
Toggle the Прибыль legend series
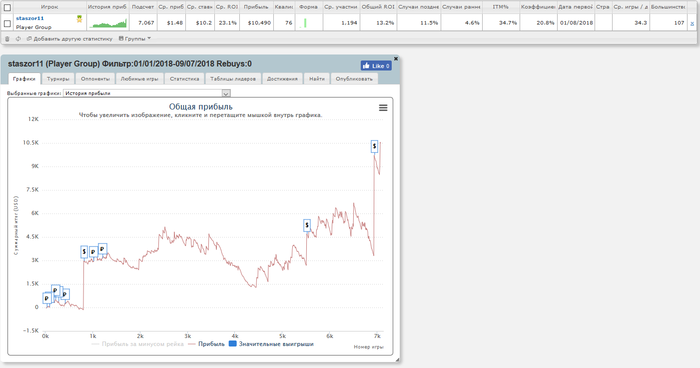[x=206, y=344]
